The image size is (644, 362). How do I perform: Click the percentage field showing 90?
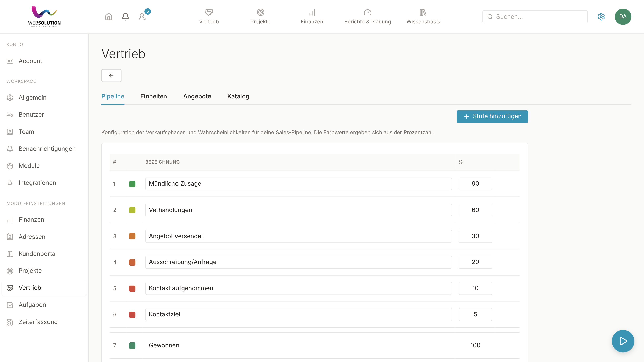click(475, 184)
